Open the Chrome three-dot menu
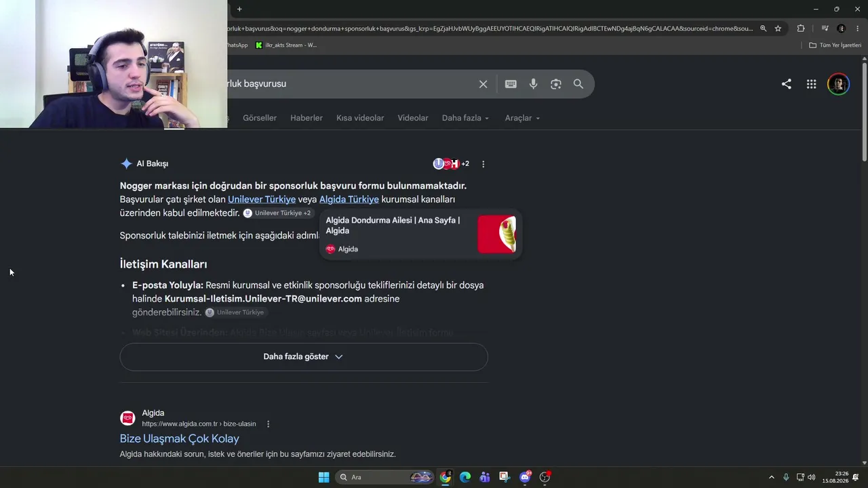Viewport: 868px width, 488px height. pyautogui.click(x=857, y=28)
